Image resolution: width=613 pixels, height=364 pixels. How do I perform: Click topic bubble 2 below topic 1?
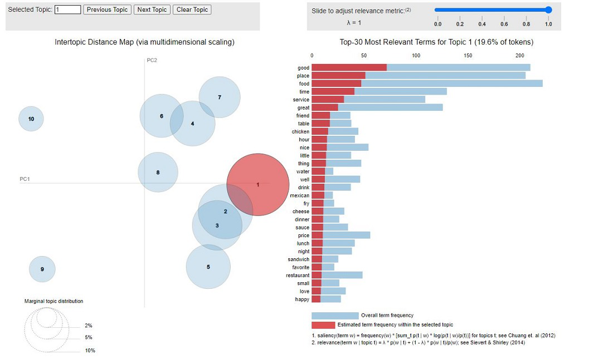tap(225, 211)
